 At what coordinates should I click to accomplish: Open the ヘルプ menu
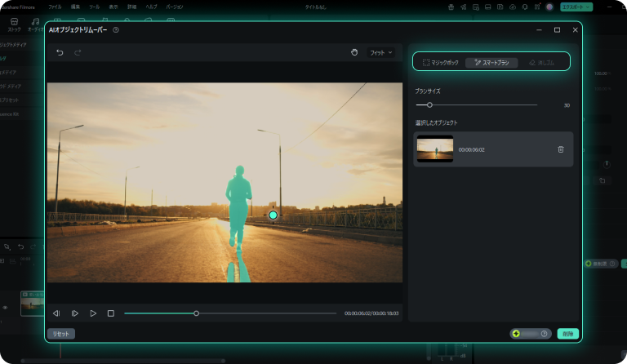coord(151,7)
